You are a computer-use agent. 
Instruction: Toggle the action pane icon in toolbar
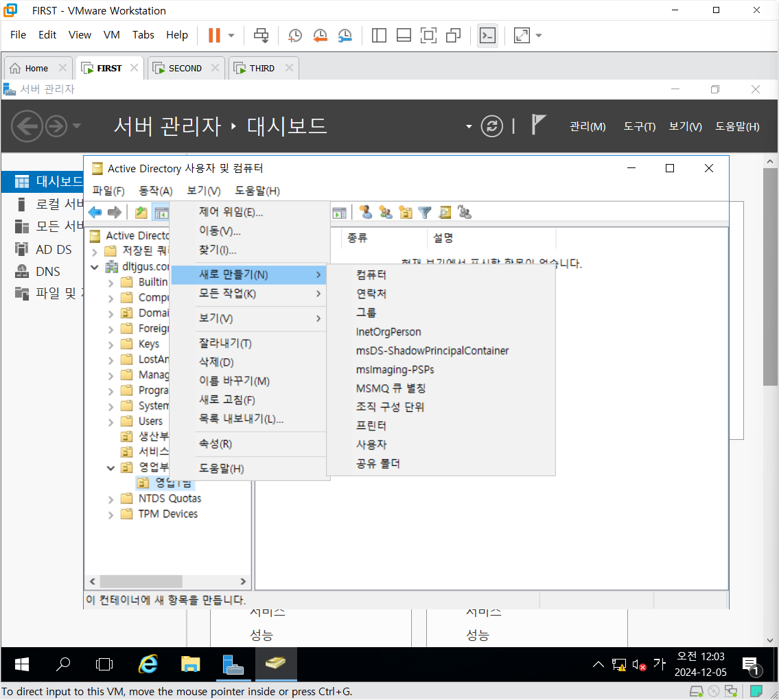(x=339, y=213)
